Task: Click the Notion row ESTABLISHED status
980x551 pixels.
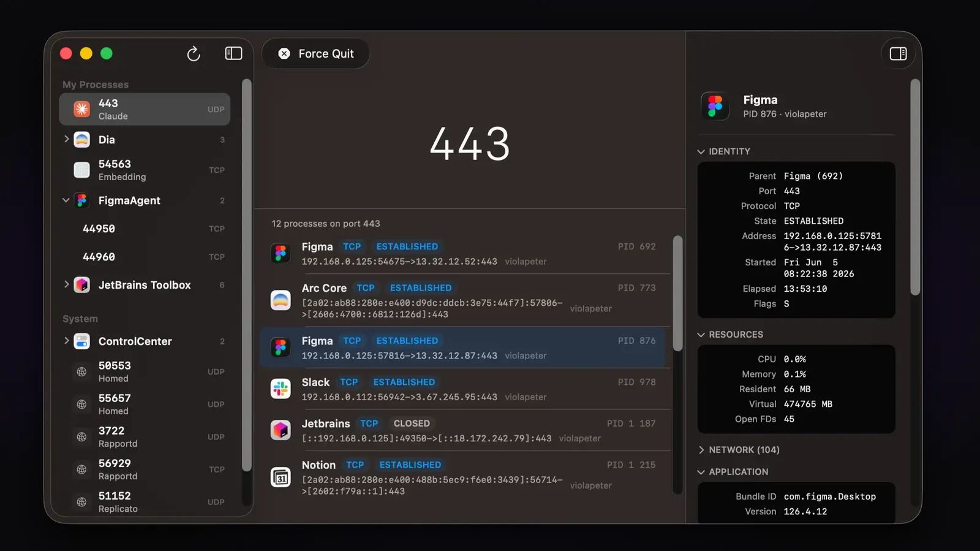Action: pos(410,465)
